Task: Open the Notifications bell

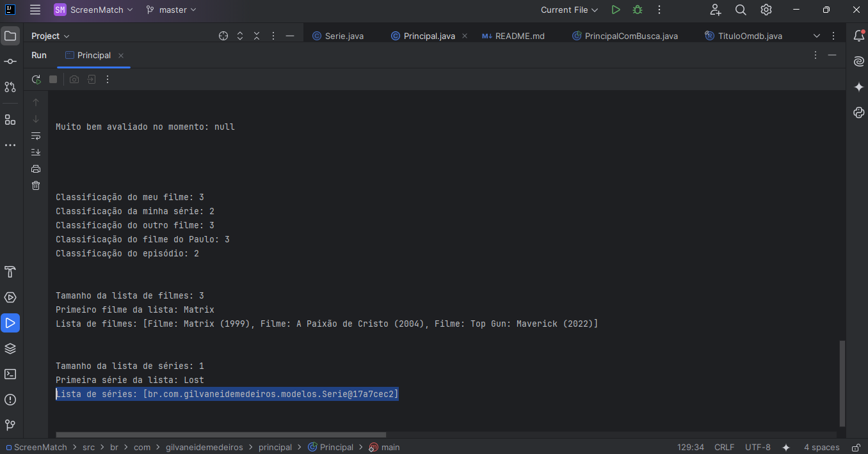Action: [859, 36]
